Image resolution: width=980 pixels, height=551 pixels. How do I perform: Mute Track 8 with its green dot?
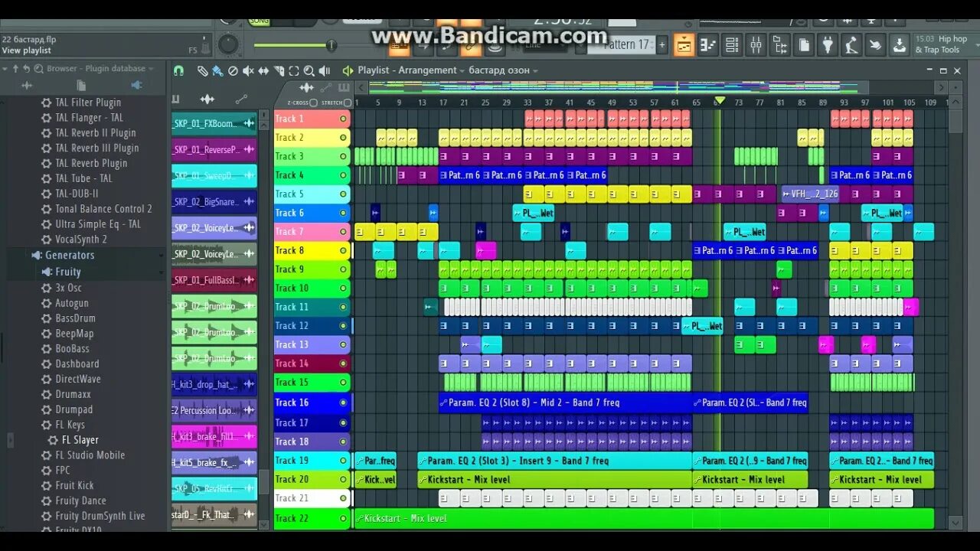[343, 250]
